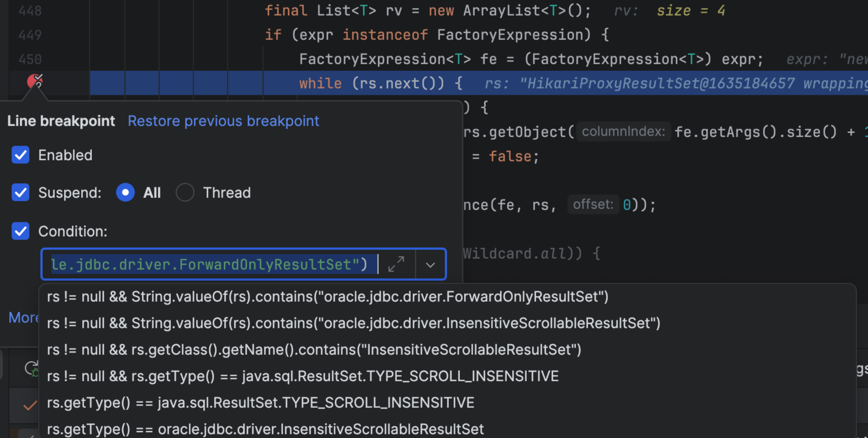Toggle the Suspend checkbox
Screen dimensions: 868x438
coord(20,192)
